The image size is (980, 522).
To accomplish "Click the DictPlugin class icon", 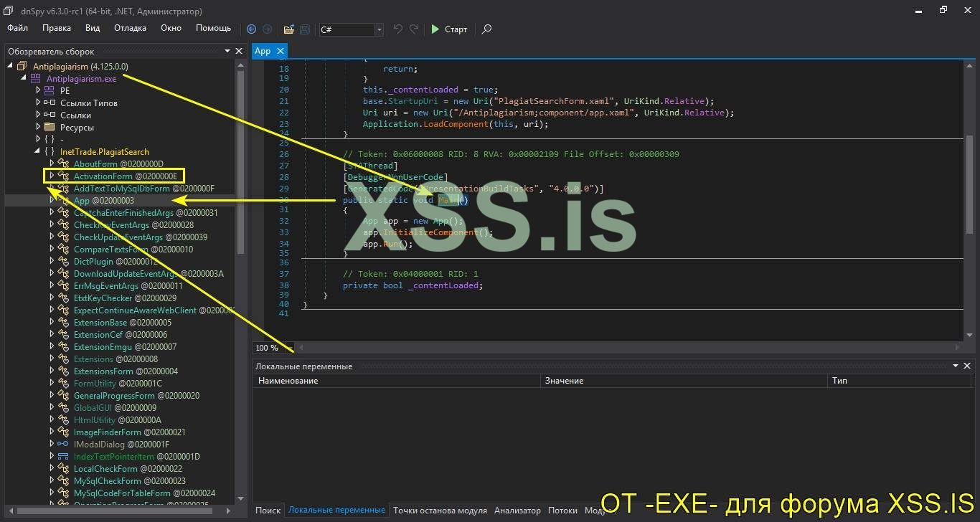I will [63, 262].
